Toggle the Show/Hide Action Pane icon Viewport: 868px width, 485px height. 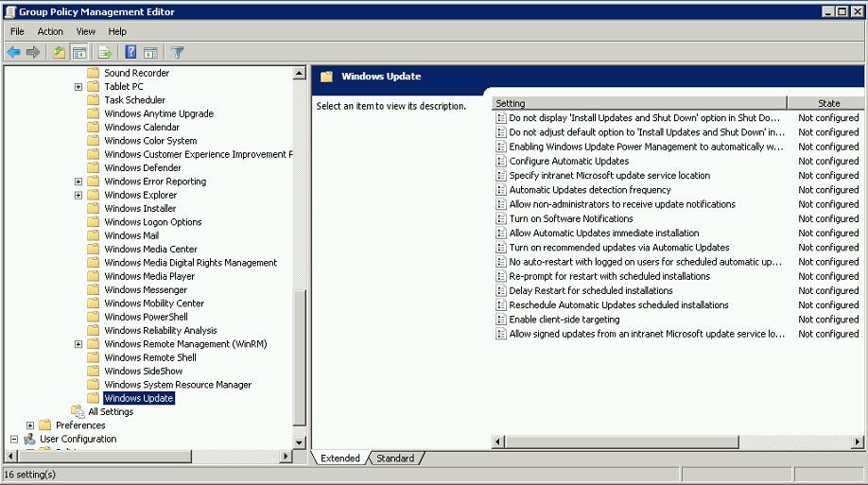[x=150, y=53]
